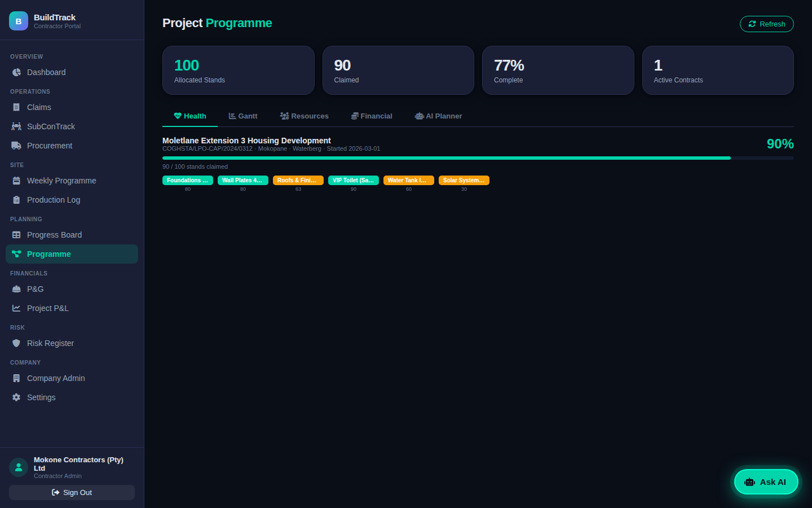
Task: Open SubConTrack section
Action: [x=72, y=126]
